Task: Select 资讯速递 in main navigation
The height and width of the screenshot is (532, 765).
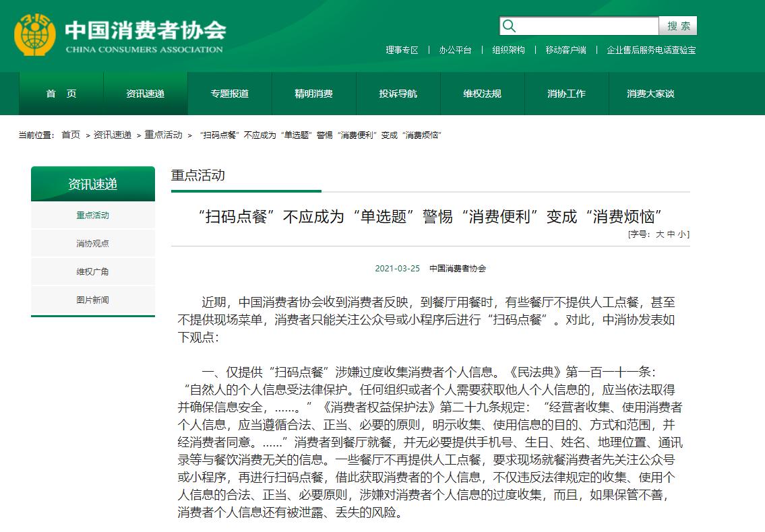Action: tap(146, 94)
